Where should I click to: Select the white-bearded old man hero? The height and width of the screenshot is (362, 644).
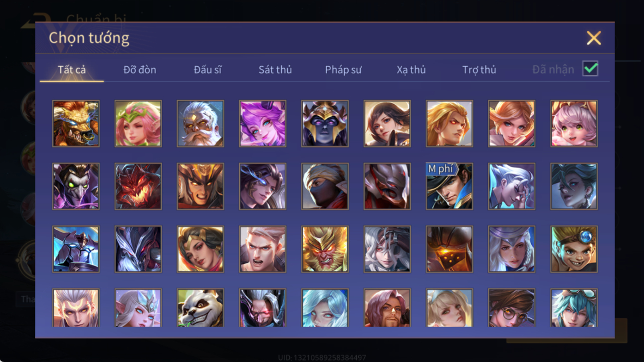(x=200, y=124)
